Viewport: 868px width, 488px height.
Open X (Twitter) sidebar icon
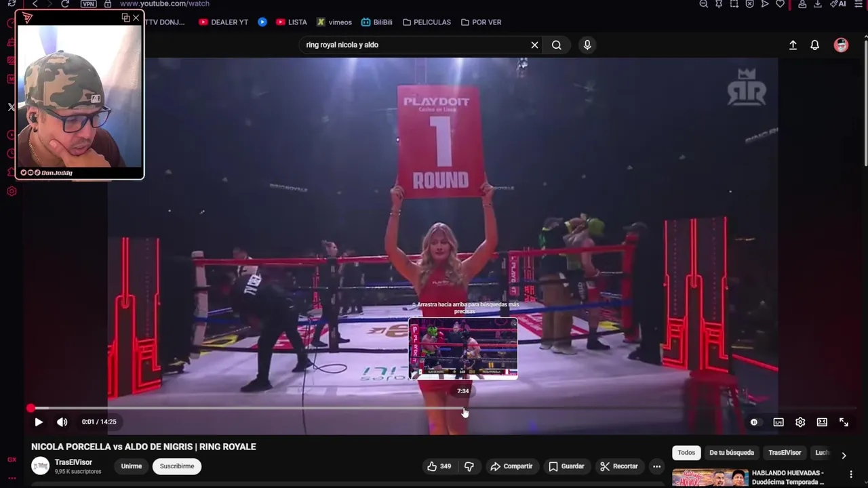coord(12,107)
